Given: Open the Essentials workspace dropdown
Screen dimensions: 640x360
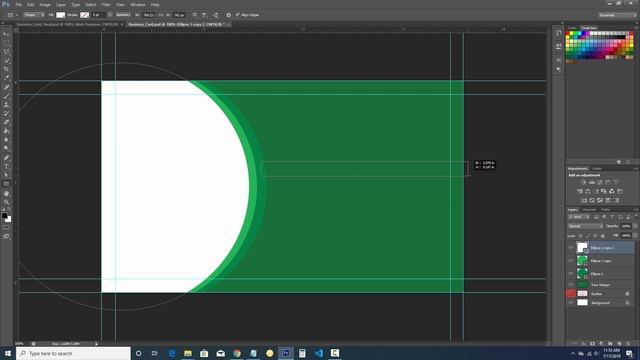Looking at the screenshot, I should point(617,15).
